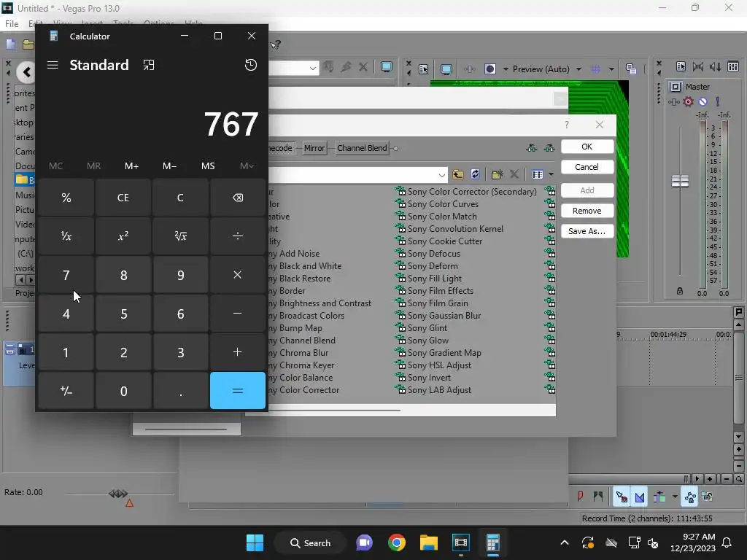747x560 pixels.
Task: Click the divide operator key
Action: pos(237,236)
